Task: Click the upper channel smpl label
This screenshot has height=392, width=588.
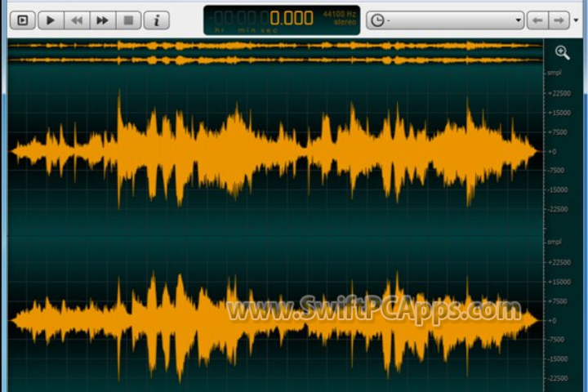Action: pos(555,73)
